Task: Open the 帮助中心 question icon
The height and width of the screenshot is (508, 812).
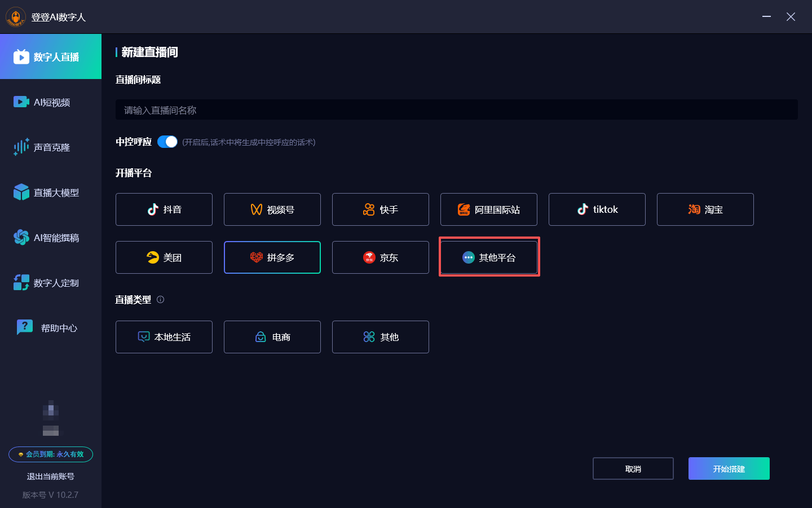Action: coord(25,327)
